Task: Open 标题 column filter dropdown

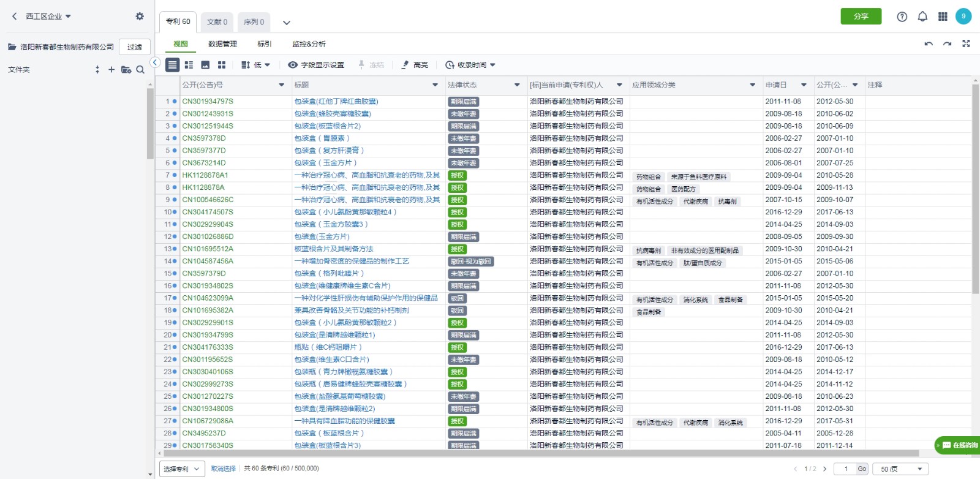Action: pyautogui.click(x=435, y=85)
